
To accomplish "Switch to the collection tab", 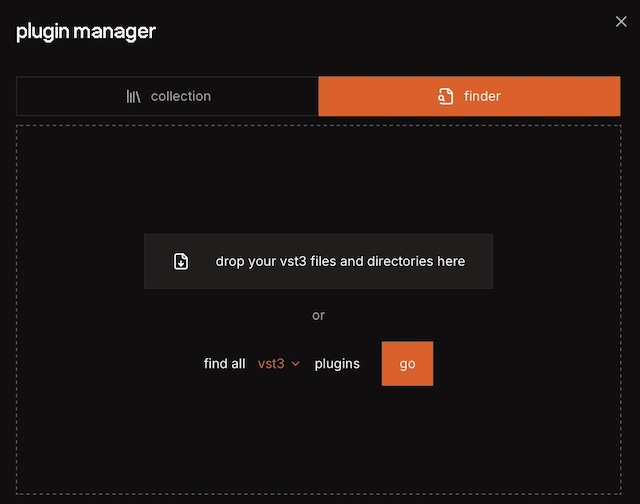I will [x=167, y=96].
